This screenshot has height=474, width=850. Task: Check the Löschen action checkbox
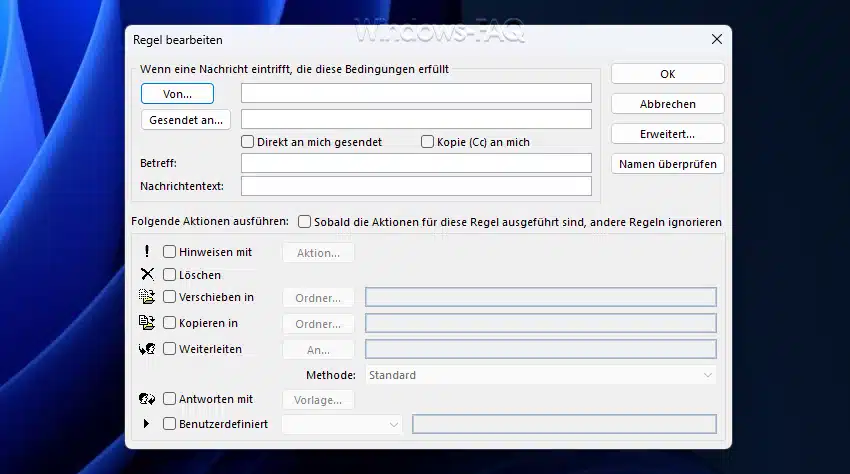[170, 275]
